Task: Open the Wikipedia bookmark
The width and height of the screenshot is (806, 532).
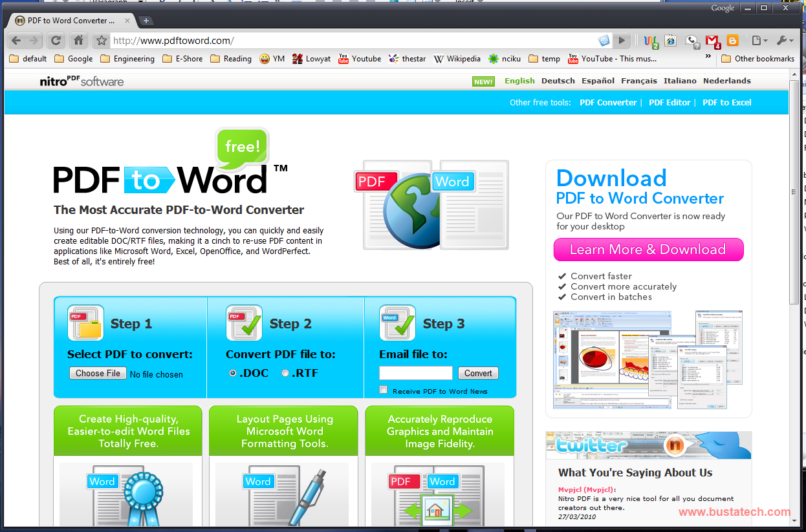Action: click(x=457, y=59)
